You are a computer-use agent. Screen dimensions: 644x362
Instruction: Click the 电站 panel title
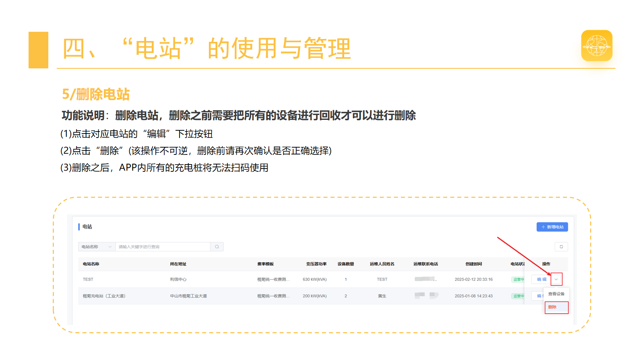87,227
